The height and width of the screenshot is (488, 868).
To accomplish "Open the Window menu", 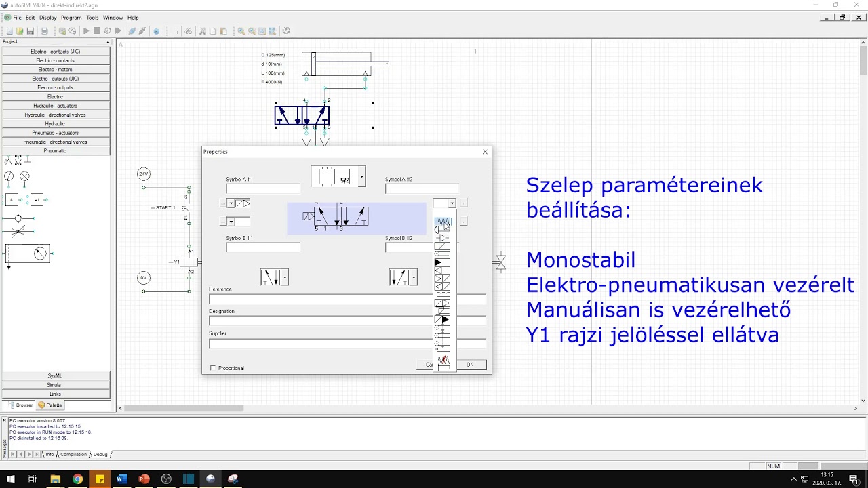I will click(113, 18).
